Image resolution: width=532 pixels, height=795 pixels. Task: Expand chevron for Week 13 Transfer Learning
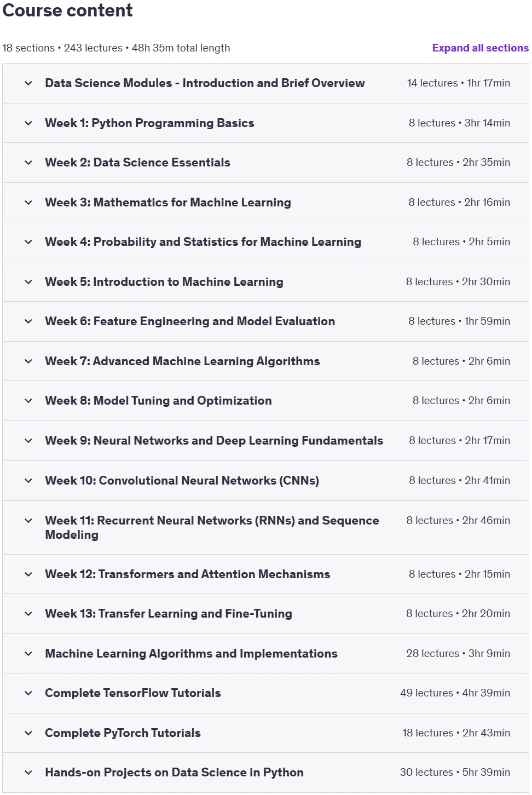click(x=28, y=614)
